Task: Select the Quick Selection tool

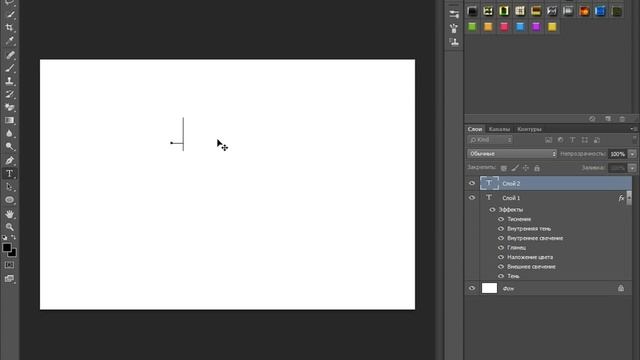Action: (10, 15)
